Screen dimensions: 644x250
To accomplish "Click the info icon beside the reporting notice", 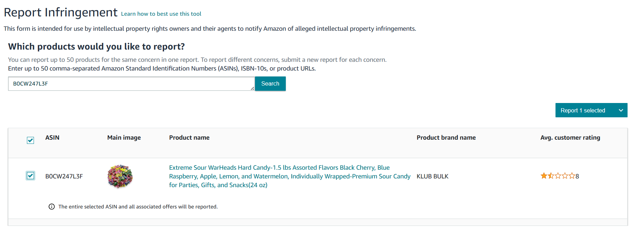I will [51, 206].
